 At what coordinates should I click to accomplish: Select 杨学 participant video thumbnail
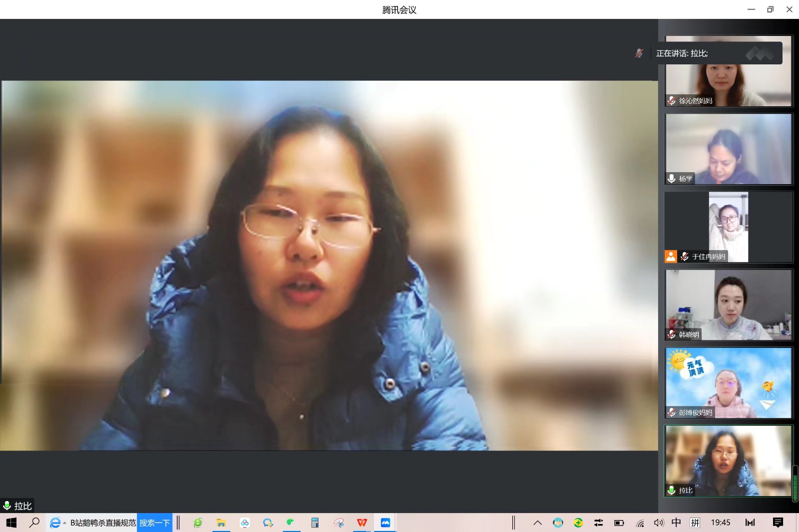[729, 149]
